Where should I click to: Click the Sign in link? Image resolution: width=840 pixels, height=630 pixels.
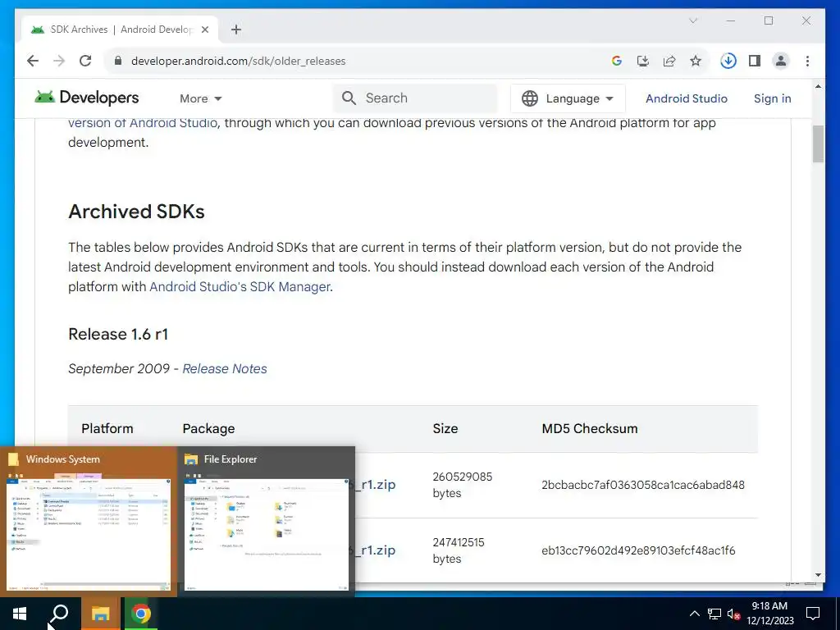point(772,98)
